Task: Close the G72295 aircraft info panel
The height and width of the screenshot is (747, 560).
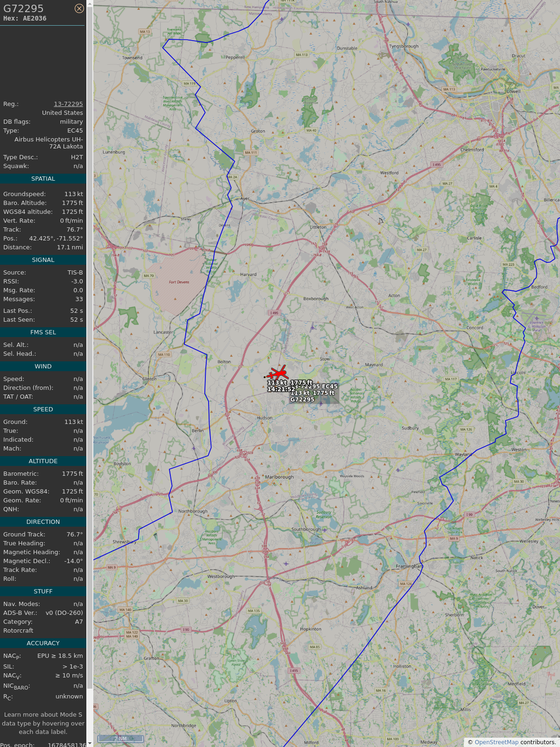Action: tap(79, 8)
